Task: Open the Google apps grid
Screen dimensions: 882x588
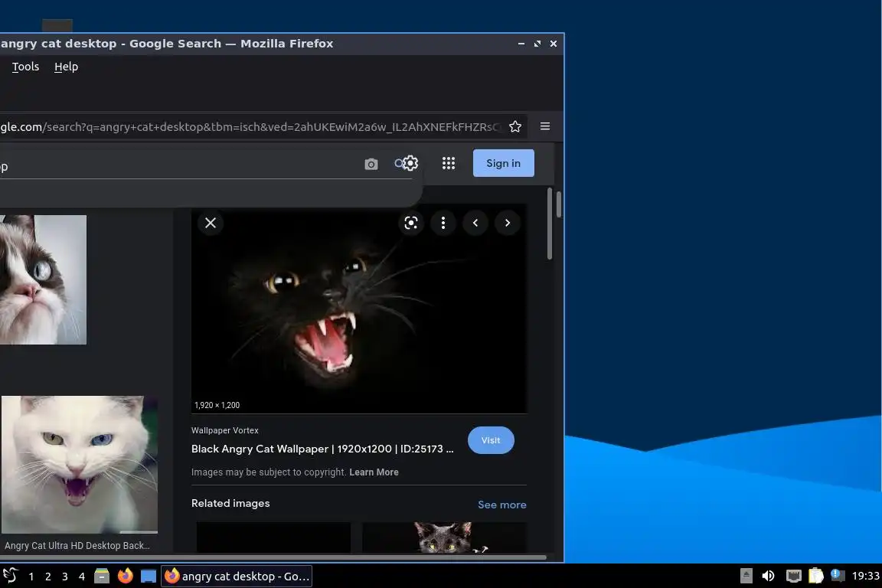Action: 449,163
